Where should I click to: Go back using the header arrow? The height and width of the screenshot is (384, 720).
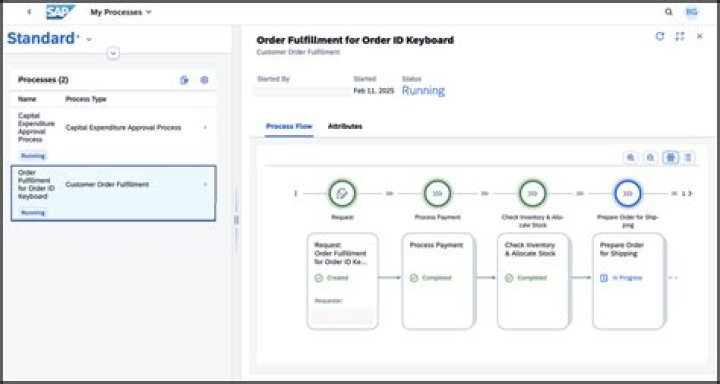click(29, 12)
